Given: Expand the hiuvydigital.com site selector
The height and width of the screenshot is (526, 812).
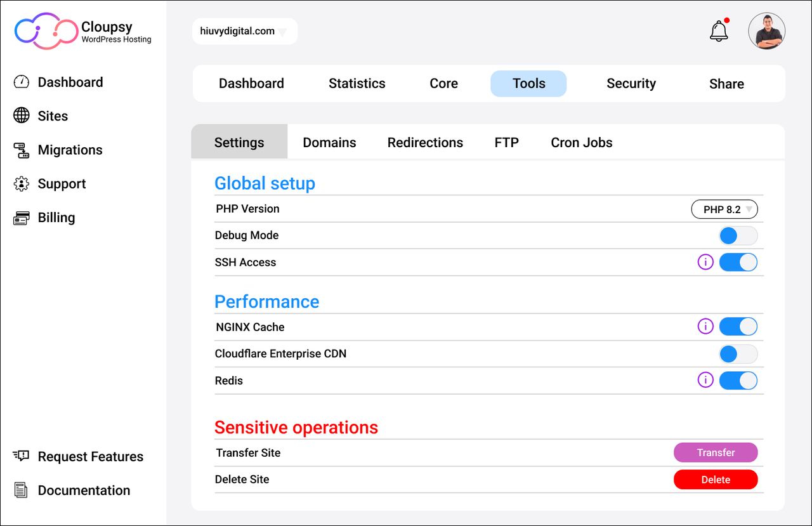Looking at the screenshot, I should click(244, 30).
